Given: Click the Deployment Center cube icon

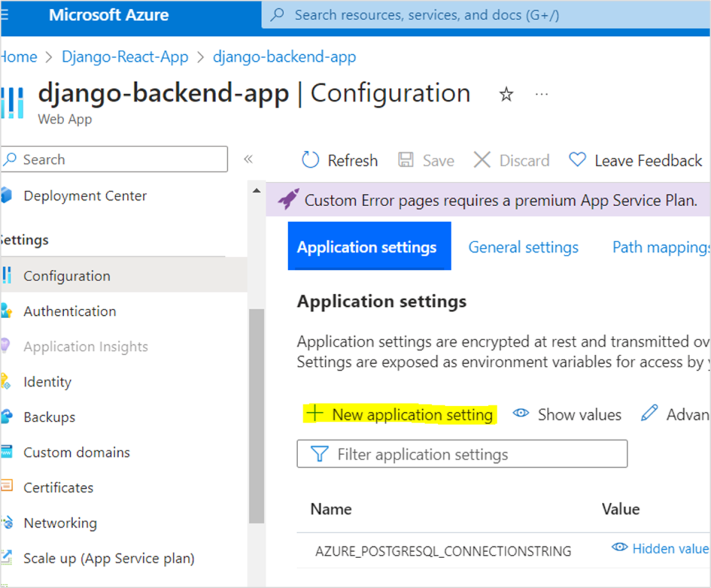Looking at the screenshot, I should pyautogui.click(x=6, y=195).
